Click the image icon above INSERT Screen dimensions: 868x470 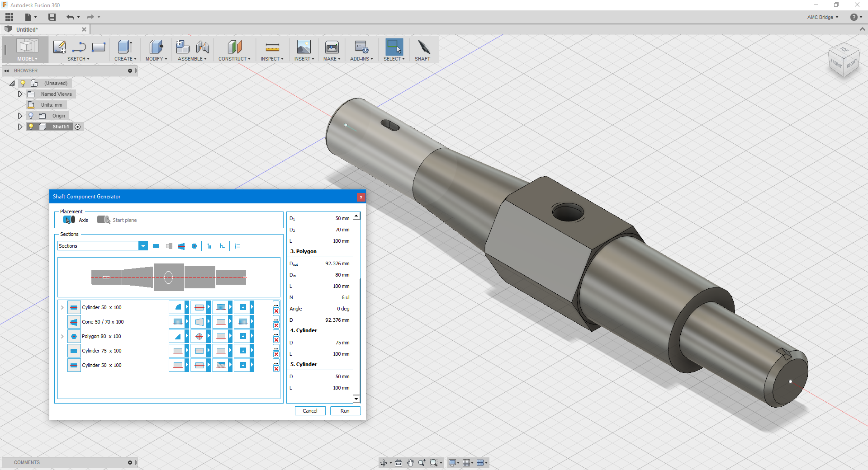(304, 47)
